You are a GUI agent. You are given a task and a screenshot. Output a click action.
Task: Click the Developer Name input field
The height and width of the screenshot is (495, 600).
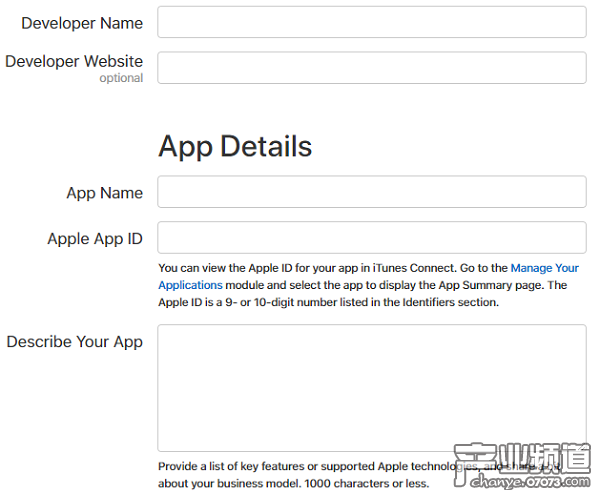coord(371,22)
